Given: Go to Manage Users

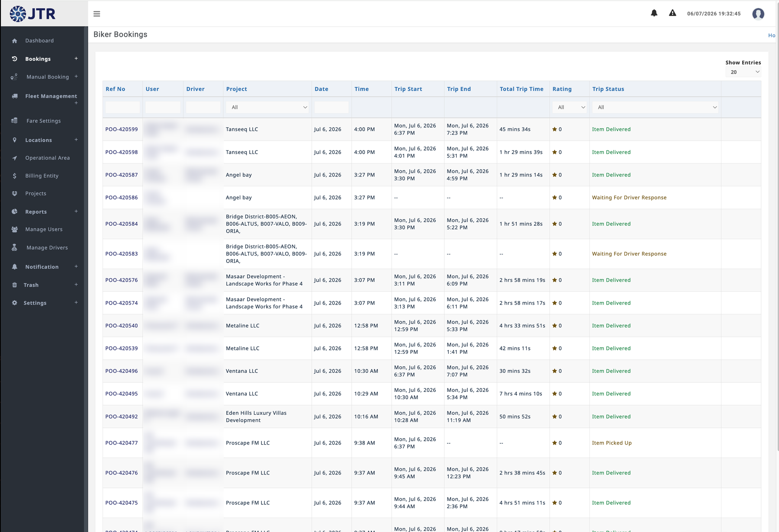Looking at the screenshot, I should click(x=44, y=230).
